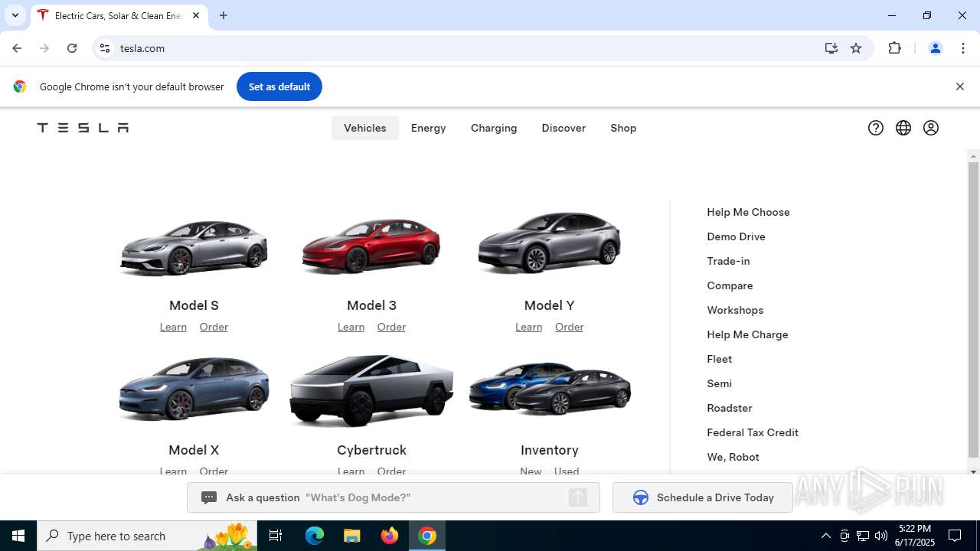Open a new browser tab
980x551 pixels.
224,15
